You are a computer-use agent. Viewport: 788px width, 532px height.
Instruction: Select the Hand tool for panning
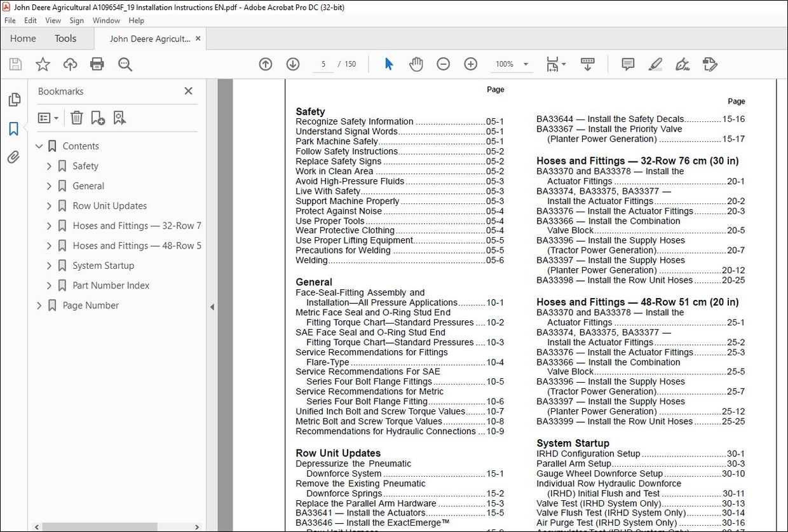click(416, 64)
